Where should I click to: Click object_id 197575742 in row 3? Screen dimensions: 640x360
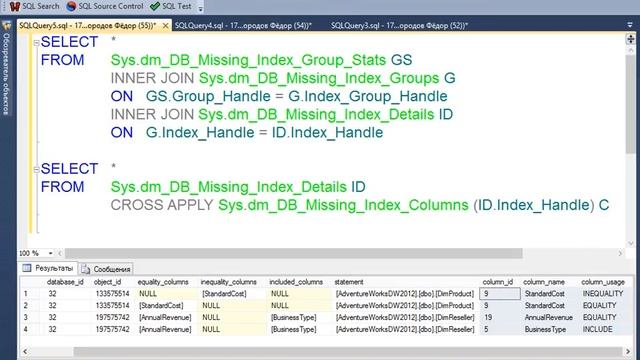(113, 317)
